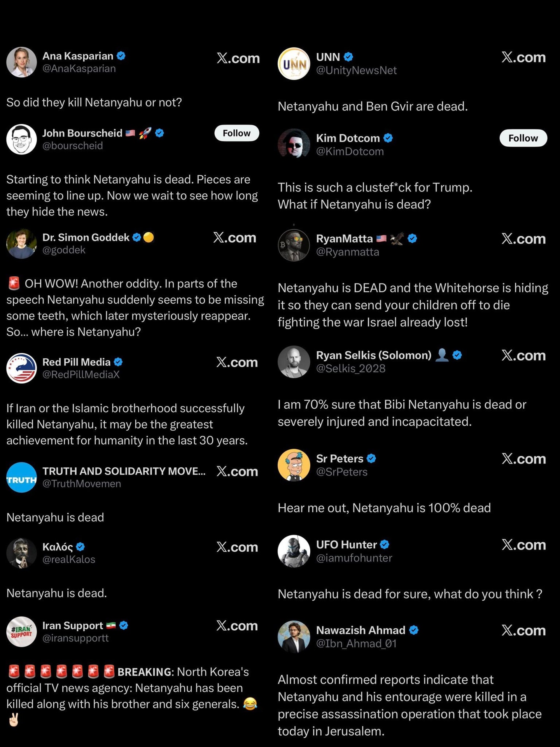Open UFO Hunter's robot avatar
Viewport: 560px width, 747px height.
click(x=294, y=551)
